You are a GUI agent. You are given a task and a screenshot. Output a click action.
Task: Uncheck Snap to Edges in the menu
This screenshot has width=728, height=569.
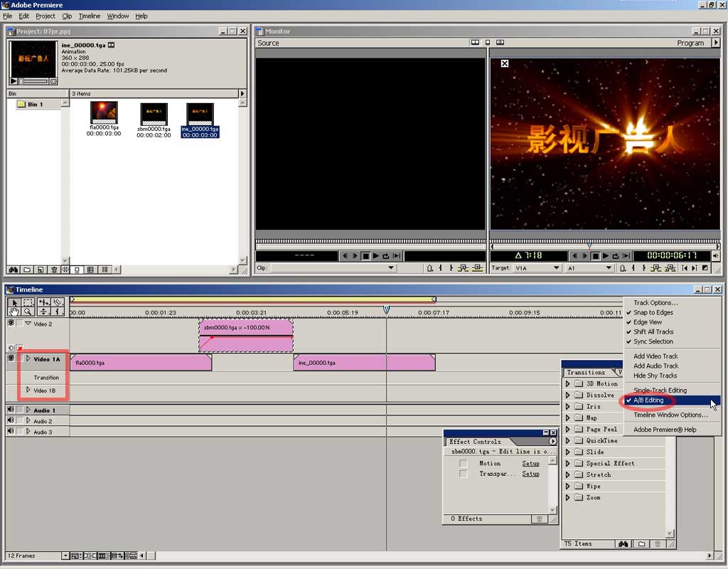click(x=653, y=312)
